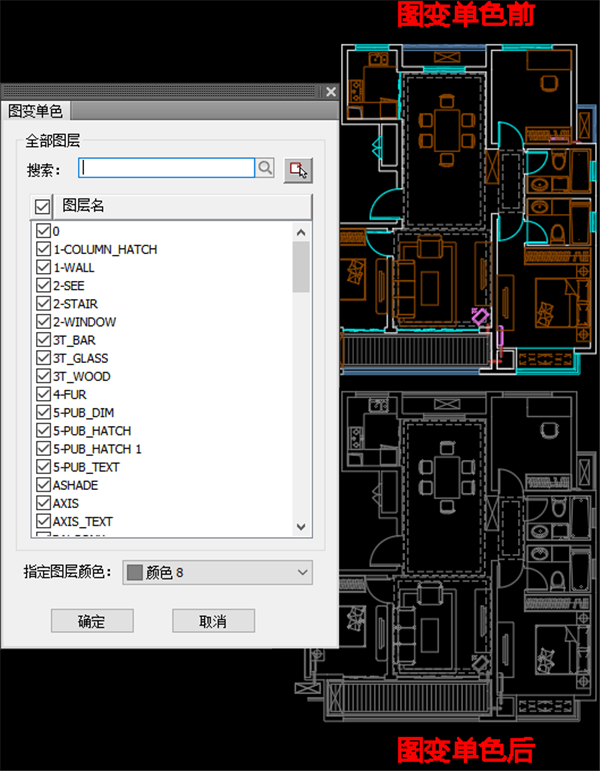Viewport: 600px width, 771px height.
Task: Toggle the select-all checkbox beside 图层名
Action: pos(42,207)
